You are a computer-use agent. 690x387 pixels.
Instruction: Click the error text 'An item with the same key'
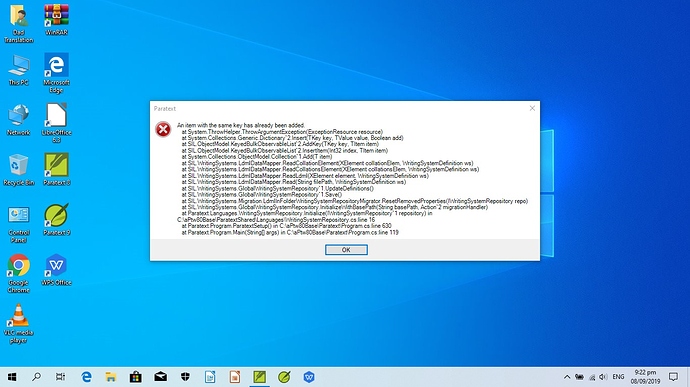(241, 125)
